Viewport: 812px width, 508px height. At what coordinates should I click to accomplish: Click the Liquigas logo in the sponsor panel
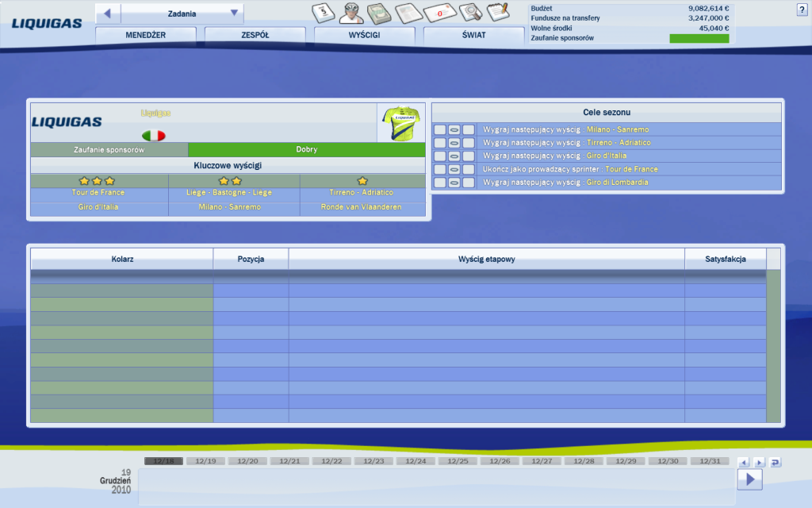[67, 122]
